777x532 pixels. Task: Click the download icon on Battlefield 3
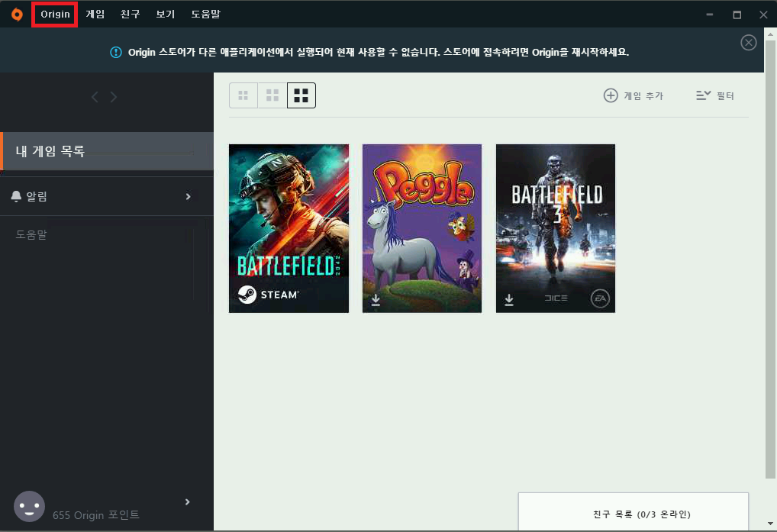tap(509, 300)
